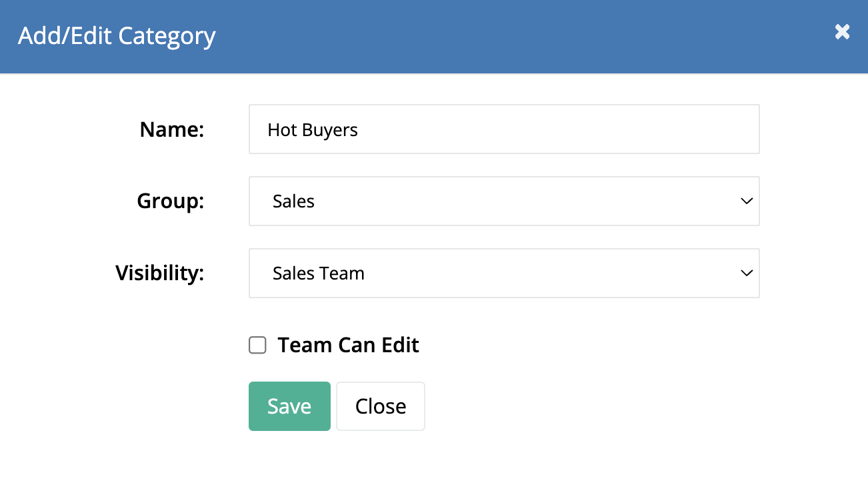Open the Group dropdown showing Sales

tap(503, 201)
